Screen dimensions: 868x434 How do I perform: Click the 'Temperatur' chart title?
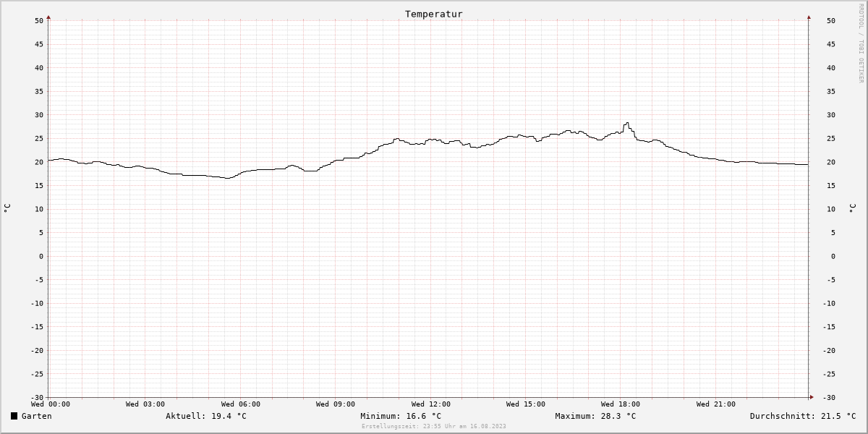[x=433, y=14]
